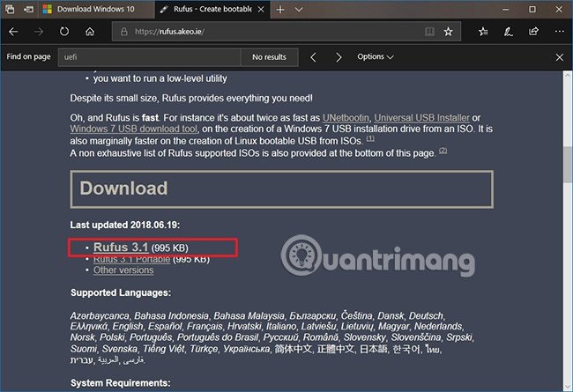Maximize the browser window
The height and width of the screenshot is (392, 573).
[532, 9]
